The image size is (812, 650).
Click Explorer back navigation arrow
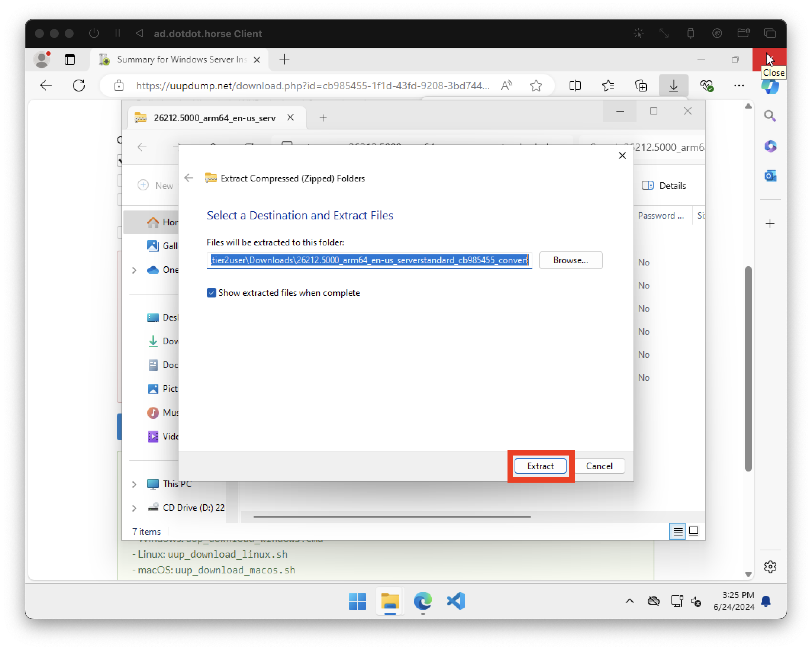click(x=142, y=147)
